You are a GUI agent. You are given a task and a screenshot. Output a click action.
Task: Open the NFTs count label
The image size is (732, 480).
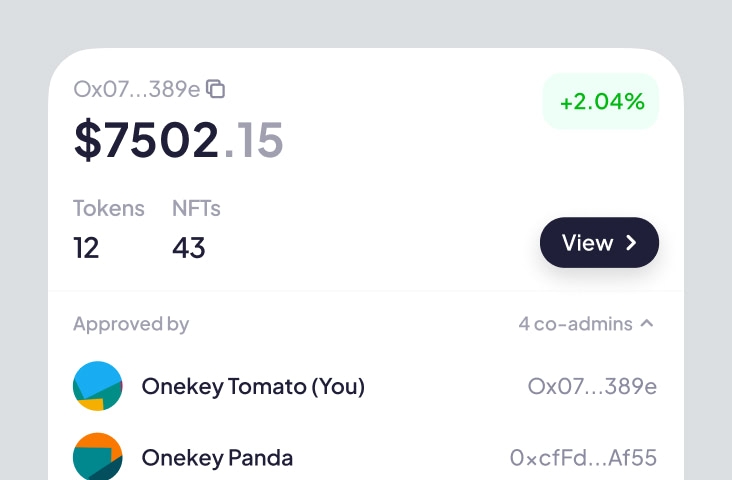point(196,208)
